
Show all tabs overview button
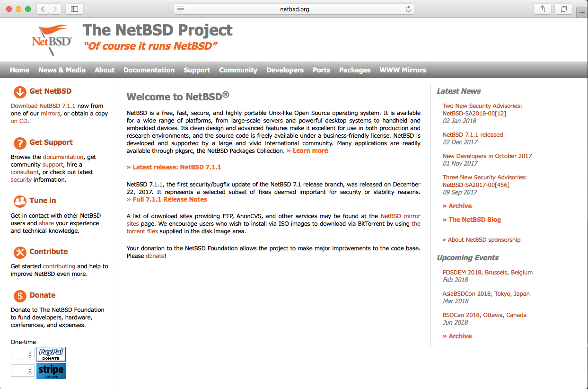point(564,9)
